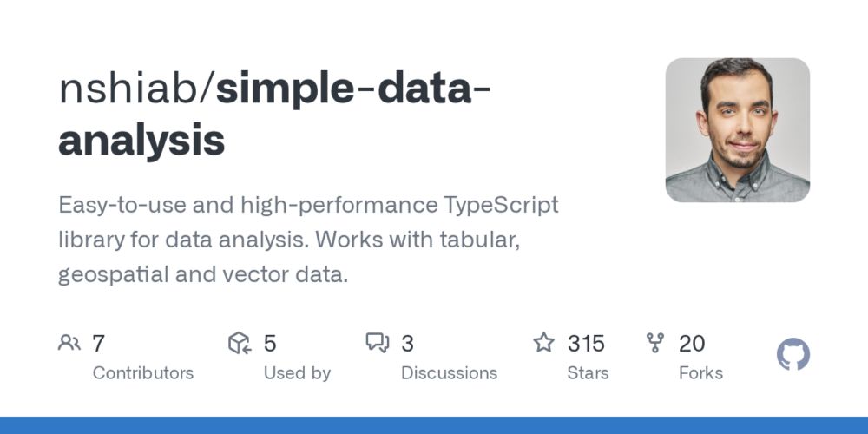Select the "Discussions" label
The width and height of the screenshot is (868, 434).
[449, 373]
